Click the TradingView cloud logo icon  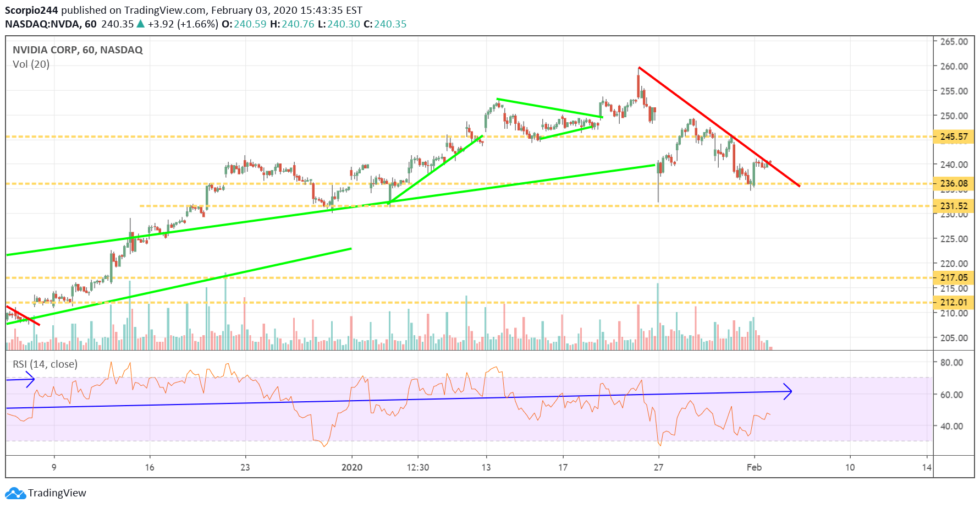[x=15, y=493]
